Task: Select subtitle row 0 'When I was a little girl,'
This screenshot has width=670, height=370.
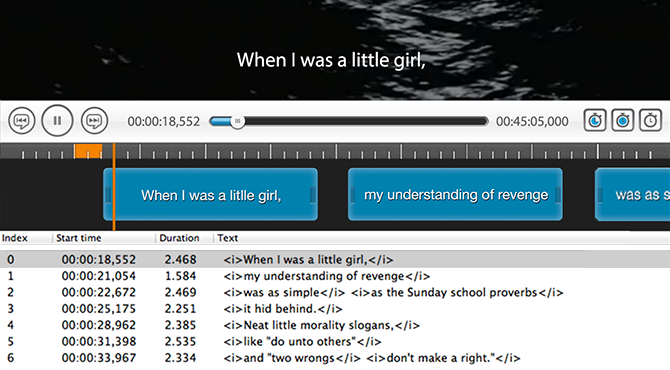Action: pos(335,259)
